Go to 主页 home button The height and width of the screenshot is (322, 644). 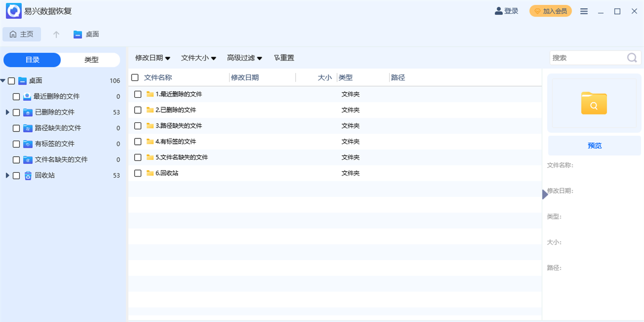click(21, 34)
